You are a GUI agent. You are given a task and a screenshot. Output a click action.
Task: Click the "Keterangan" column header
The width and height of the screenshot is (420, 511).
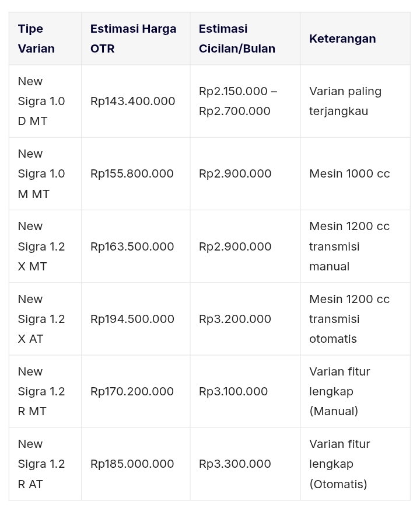(x=342, y=39)
